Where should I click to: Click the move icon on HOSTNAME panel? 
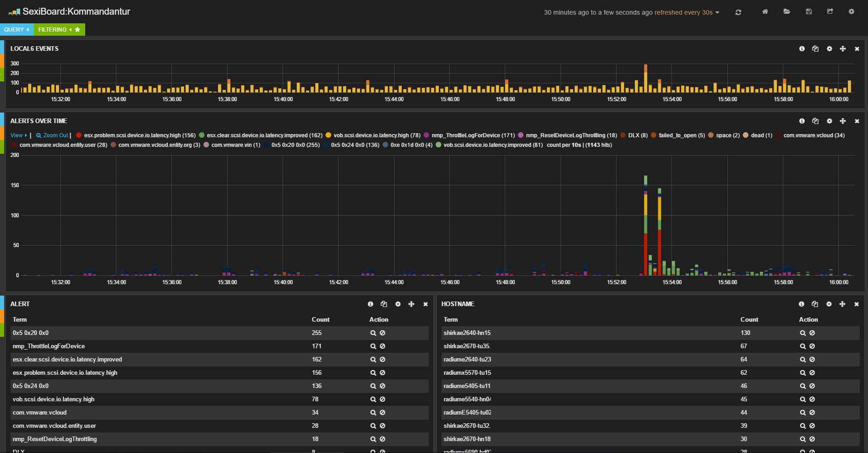point(842,304)
